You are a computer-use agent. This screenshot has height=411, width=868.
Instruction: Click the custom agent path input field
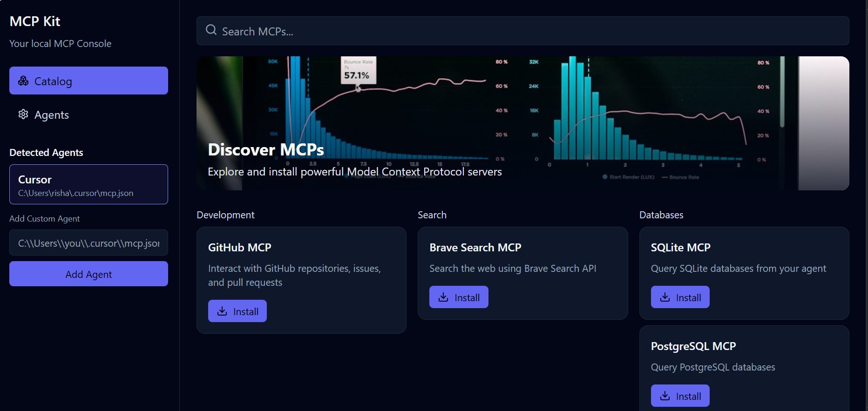tap(88, 243)
